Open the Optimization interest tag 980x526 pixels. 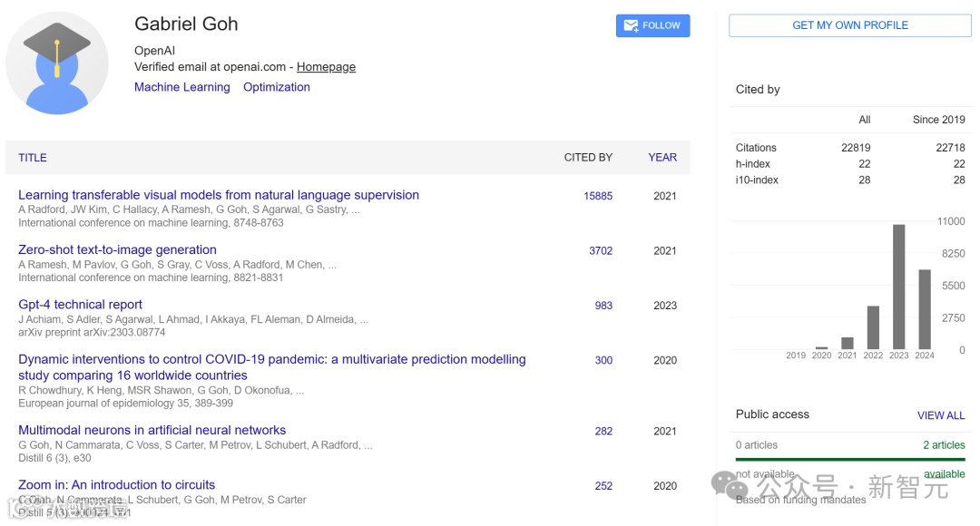(x=277, y=88)
